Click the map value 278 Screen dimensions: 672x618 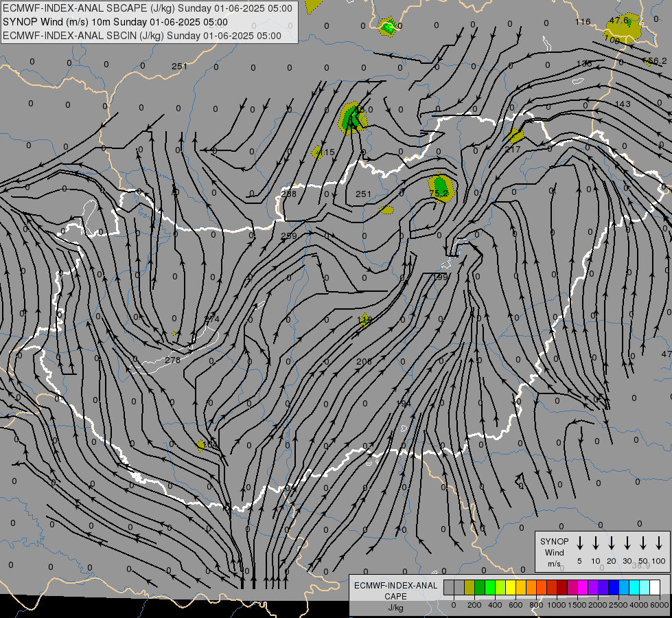(173, 360)
